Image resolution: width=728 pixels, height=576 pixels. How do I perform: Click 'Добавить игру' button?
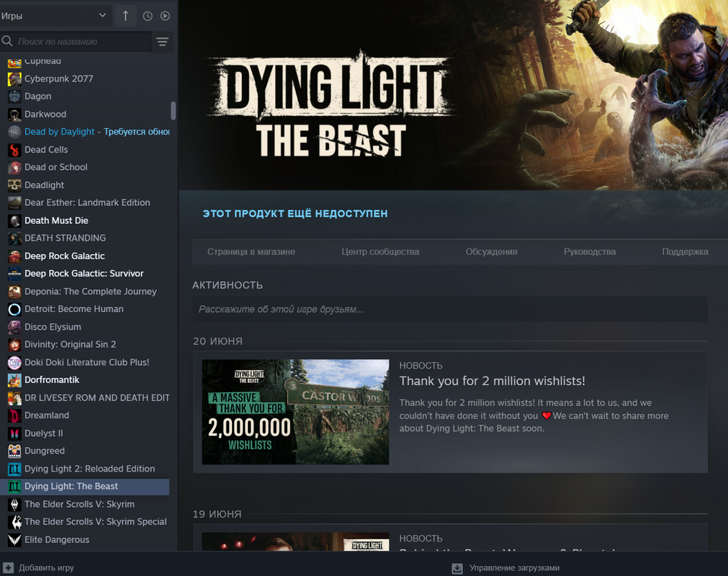39,567
